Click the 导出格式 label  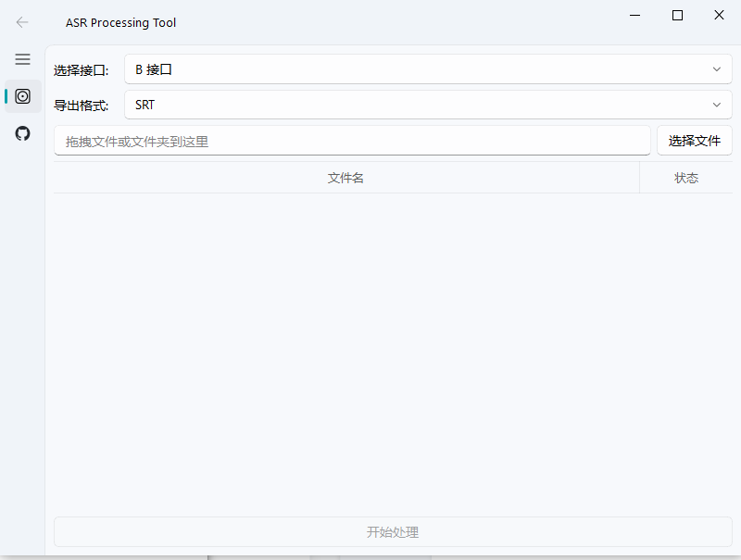pos(82,106)
